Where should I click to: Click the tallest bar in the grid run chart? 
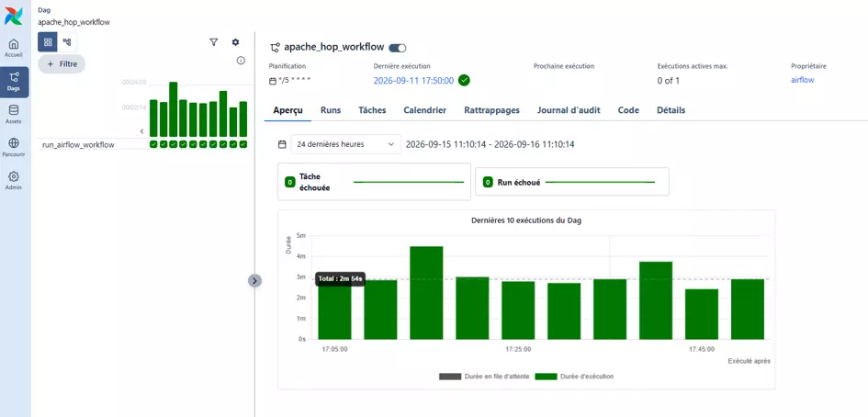tap(174, 109)
